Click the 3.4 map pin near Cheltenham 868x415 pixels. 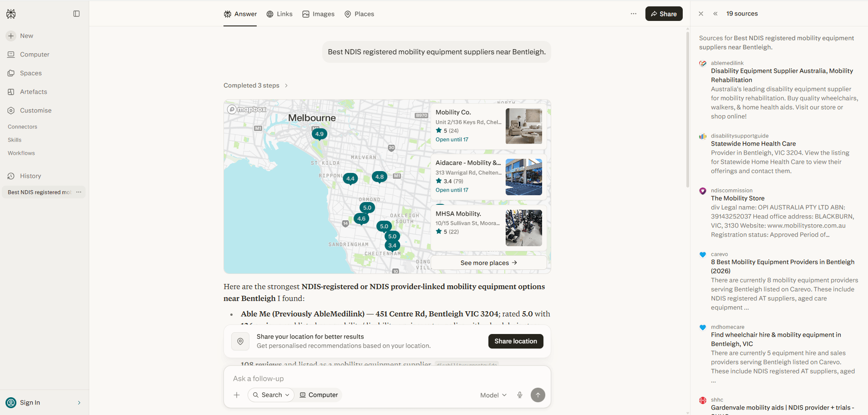[392, 246]
